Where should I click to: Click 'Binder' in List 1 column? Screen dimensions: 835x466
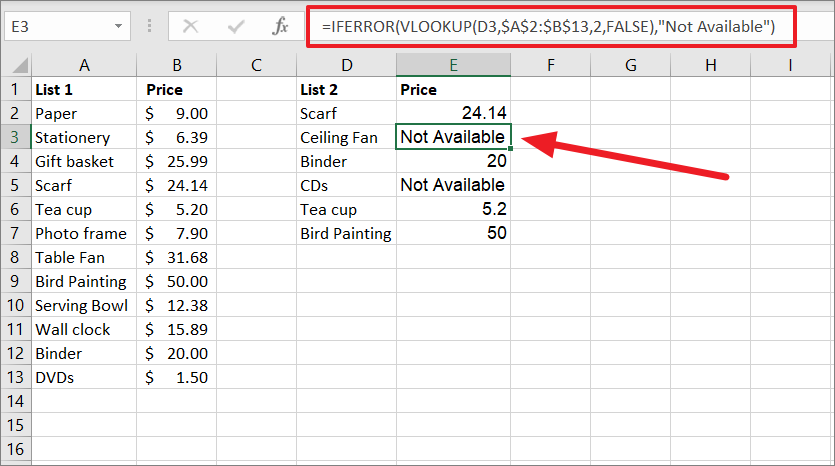pyautogui.click(x=84, y=353)
